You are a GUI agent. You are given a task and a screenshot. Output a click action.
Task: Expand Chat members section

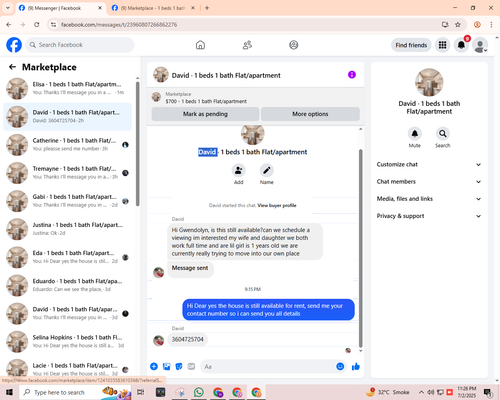pos(429,182)
